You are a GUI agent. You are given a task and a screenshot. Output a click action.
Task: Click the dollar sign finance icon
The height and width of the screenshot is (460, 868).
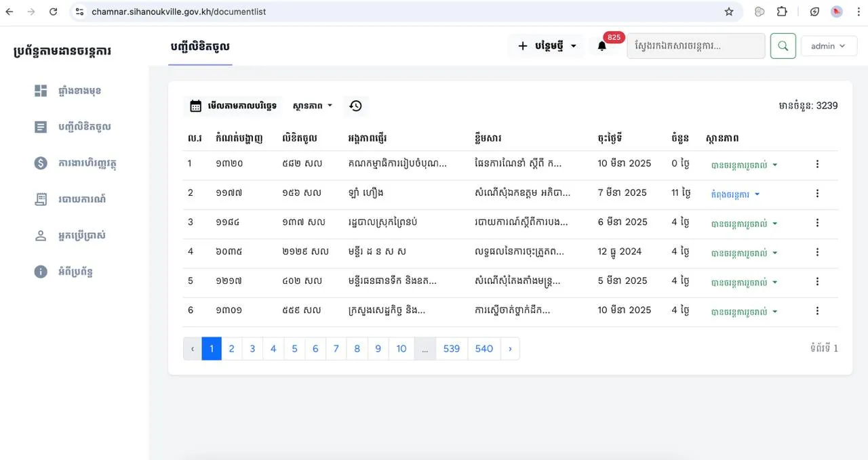[x=41, y=163]
